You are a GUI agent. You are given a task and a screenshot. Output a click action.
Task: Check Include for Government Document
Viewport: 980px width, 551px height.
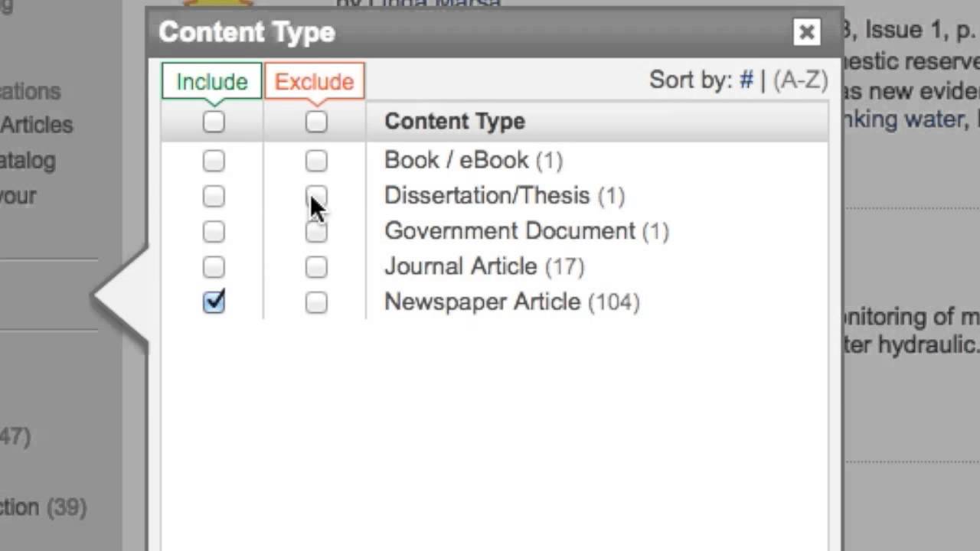(x=214, y=231)
